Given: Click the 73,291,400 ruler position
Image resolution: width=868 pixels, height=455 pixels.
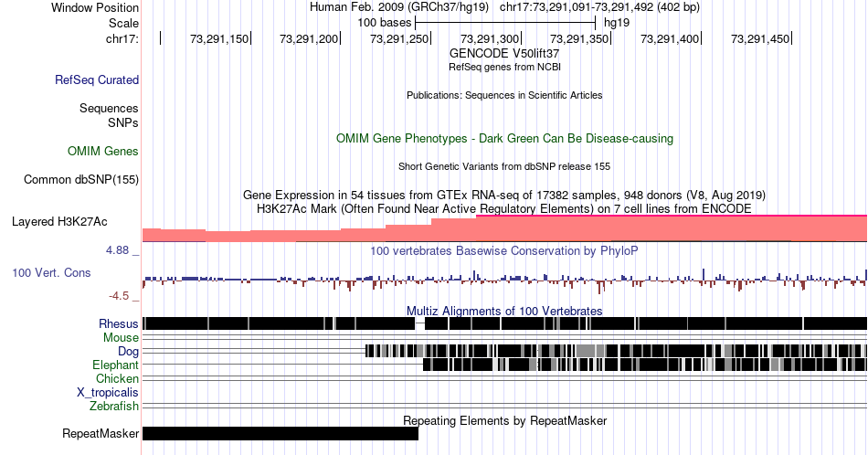Looking at the screenshot, I should [670, 38].
